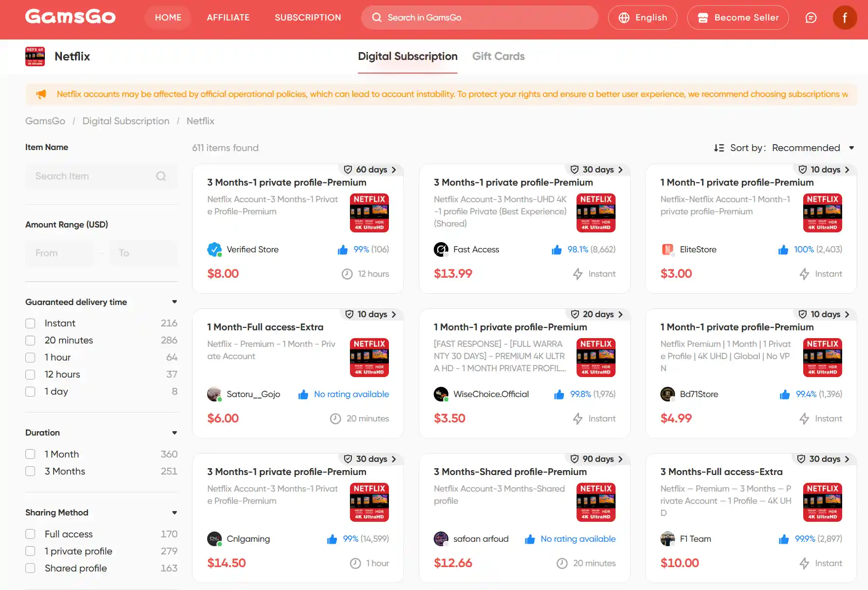This screenshot has width=868, height=590.
Task: Click the GamsGo logo
Action: point(70,17)
